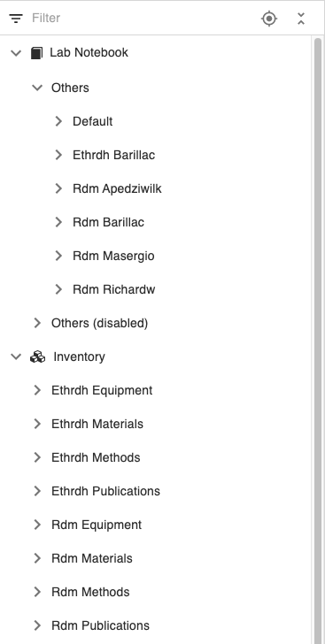Click the locate current node target icon
The width and height of the screenshot is (325, 644).
pyautogui.click(x=269, y=19)
